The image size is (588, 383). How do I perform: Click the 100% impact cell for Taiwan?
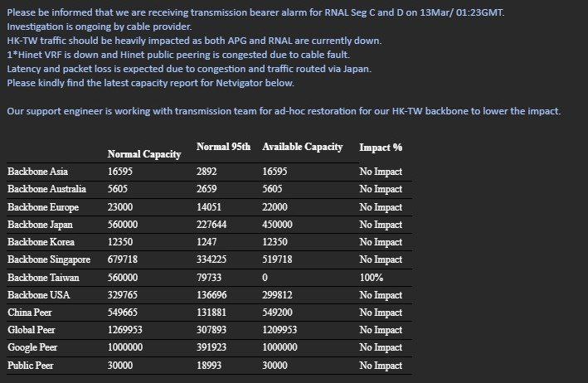pyautogui.click(x=370, y=278)
